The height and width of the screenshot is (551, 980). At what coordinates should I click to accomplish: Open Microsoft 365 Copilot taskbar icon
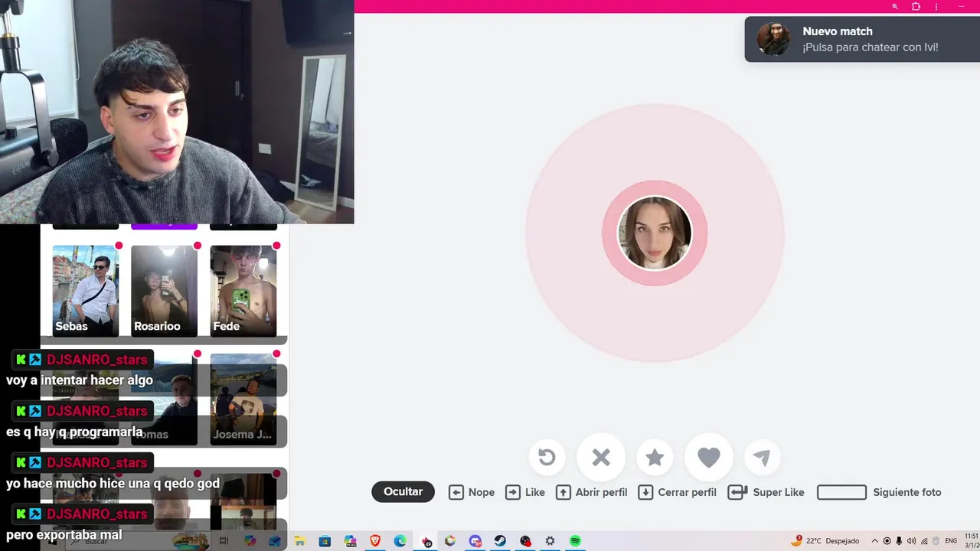point(350,541)
